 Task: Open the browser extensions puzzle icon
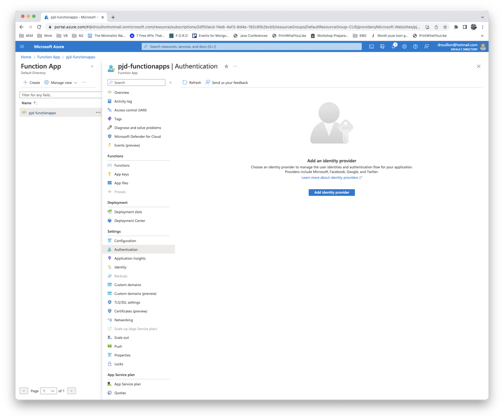(456, 27)
